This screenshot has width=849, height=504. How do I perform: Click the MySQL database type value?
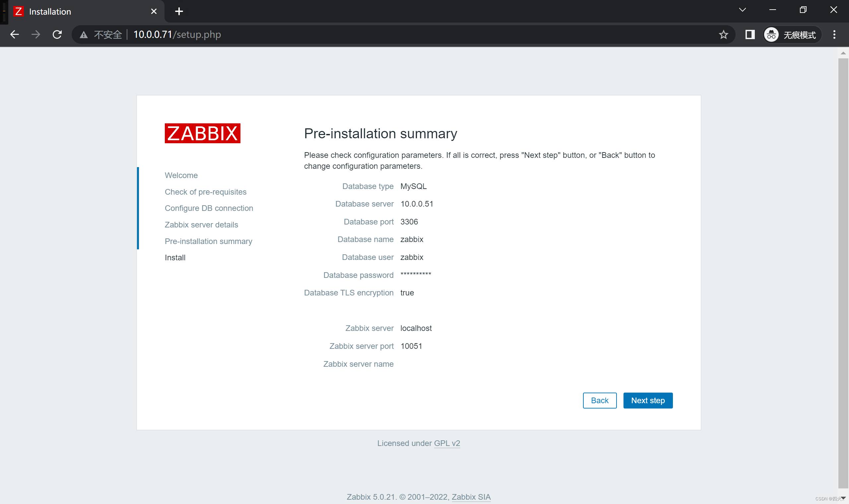pyautogui.click(x=413, y=186)
